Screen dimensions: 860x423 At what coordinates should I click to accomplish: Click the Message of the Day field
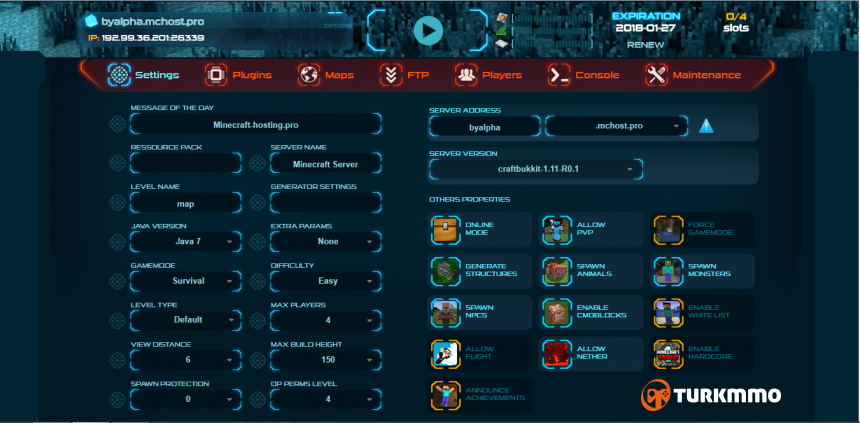(256, 125)
